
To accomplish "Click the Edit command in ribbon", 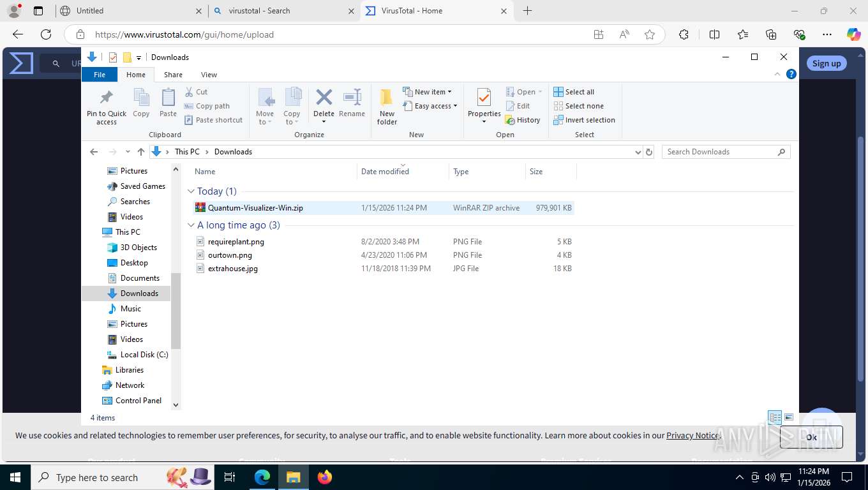I will click(518, 106).
